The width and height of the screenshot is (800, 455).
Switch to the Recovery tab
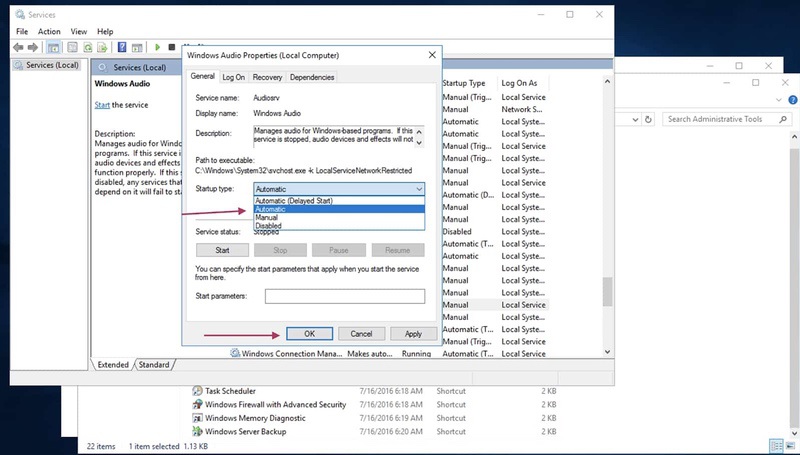[x=267, y=77]
